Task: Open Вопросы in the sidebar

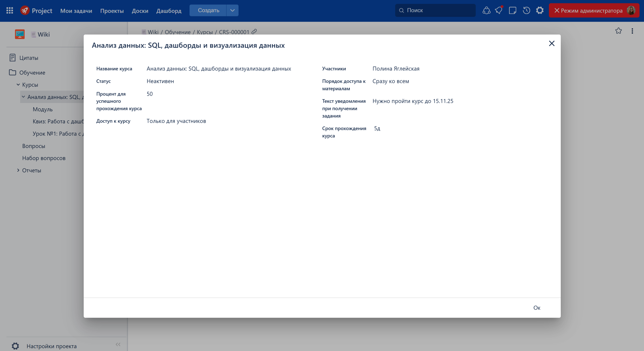Action: (x=34, y=146)
